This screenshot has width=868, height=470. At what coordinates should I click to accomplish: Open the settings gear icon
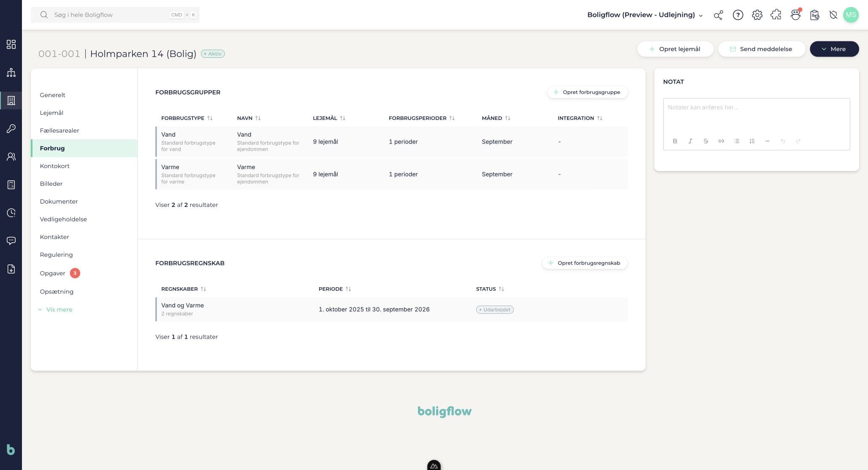point(757,15)
